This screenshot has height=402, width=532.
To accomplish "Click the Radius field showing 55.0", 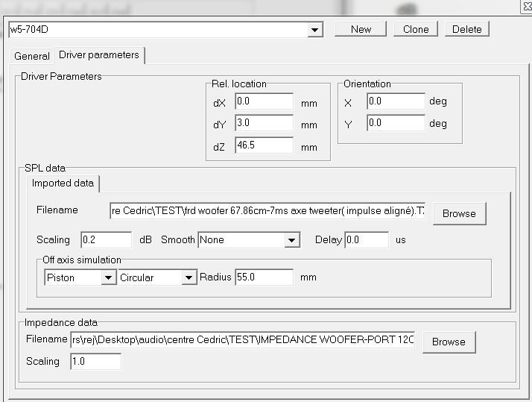I will [264, 277].
